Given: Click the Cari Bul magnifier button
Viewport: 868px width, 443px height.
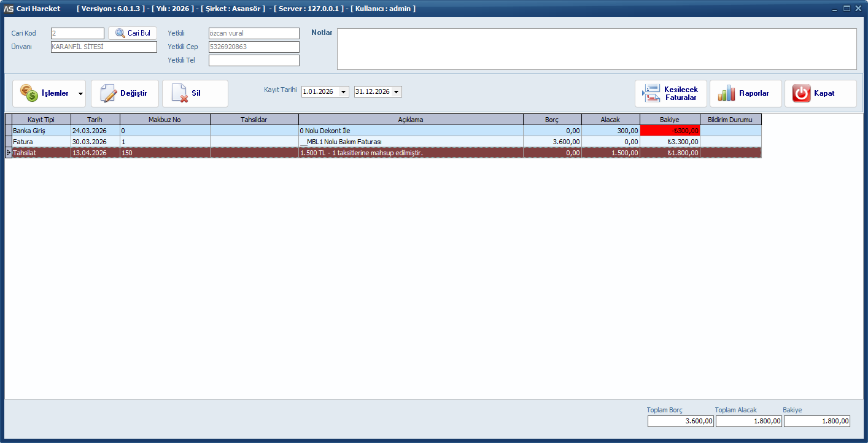Looking at the screenshot, I should [x=133, y=33].
